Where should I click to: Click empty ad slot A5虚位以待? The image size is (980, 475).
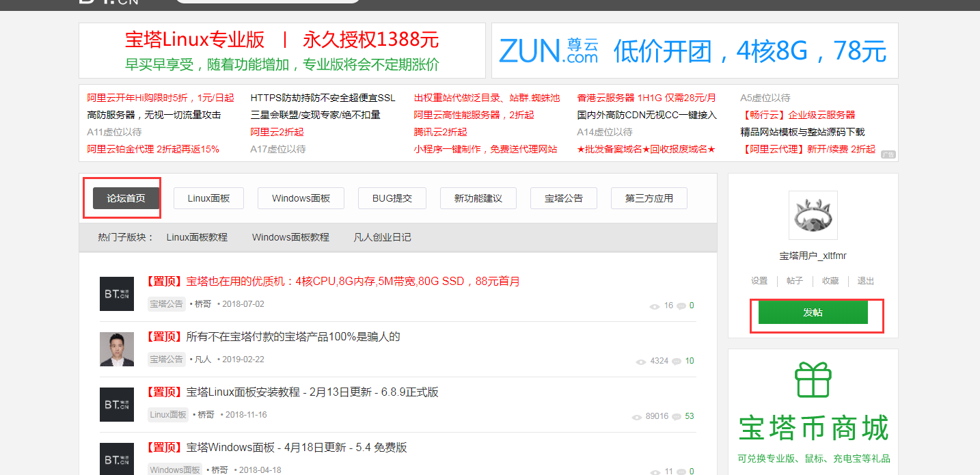(765, 98)
